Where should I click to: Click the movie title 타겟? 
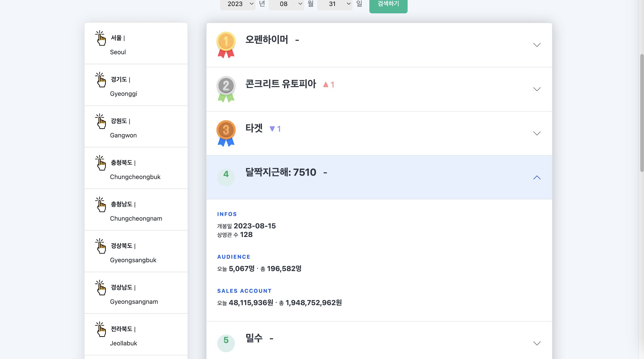[x=254, y=128]
